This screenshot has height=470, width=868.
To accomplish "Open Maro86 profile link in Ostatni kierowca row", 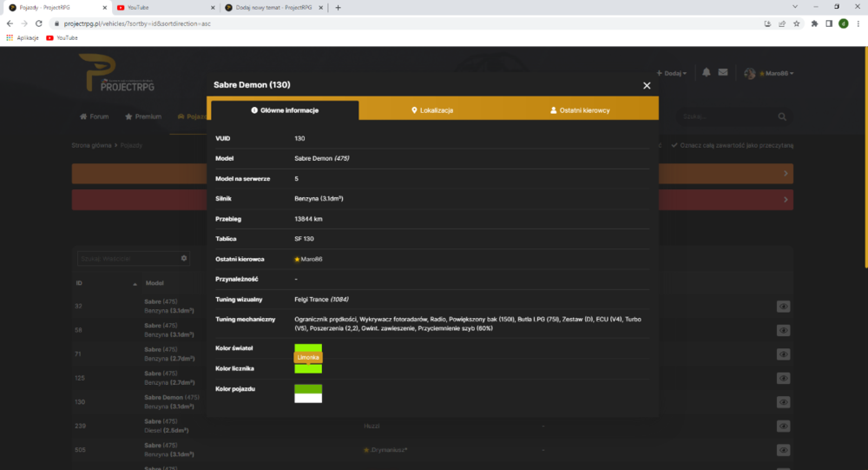I will [x=312, y=259].
